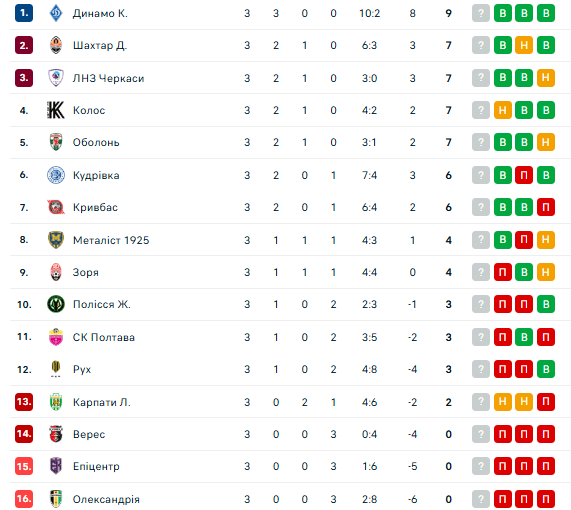Click the Металіст 1925 shield logo
This screenshot has width=571, height=510.
(56, 240)
